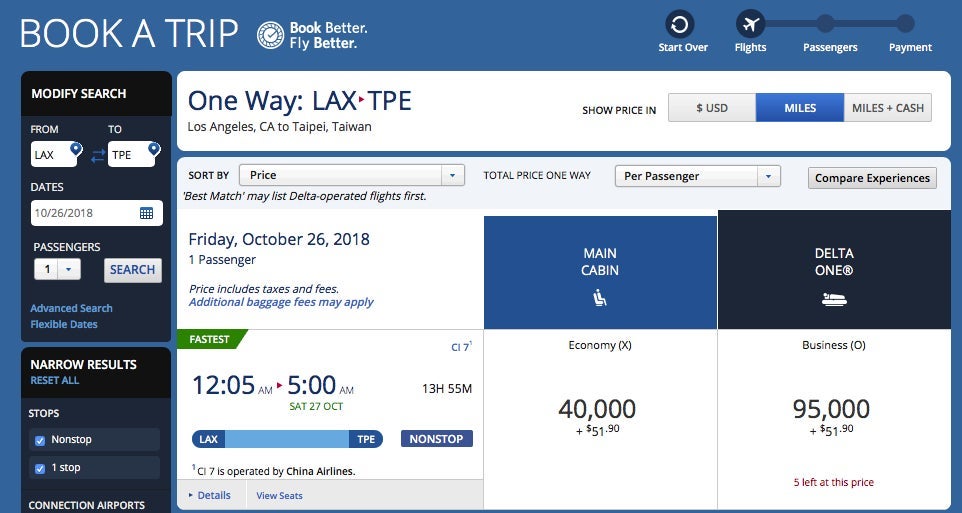The image size is (962, 513).
Task: Open the Passengers count dropdown
Action: pyautogui.click(x=58, y=270)
